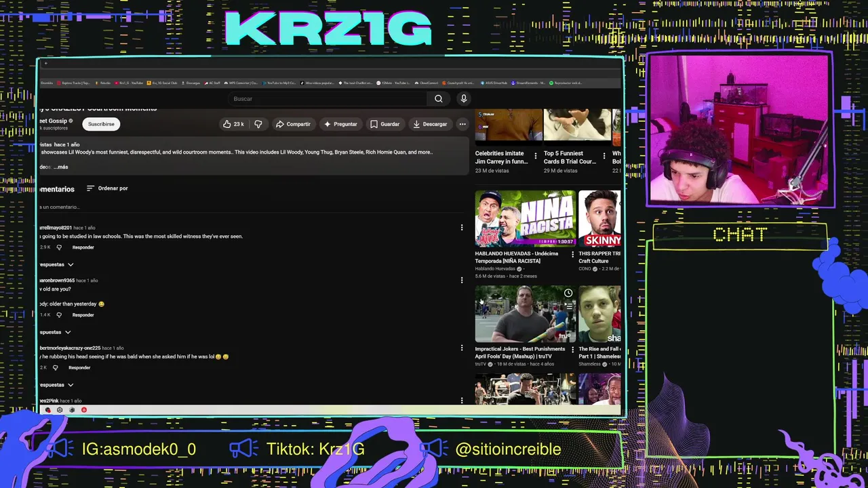
Task: Open menu for 'HABLANDO HUEVADAS' video
Action: 572,255
